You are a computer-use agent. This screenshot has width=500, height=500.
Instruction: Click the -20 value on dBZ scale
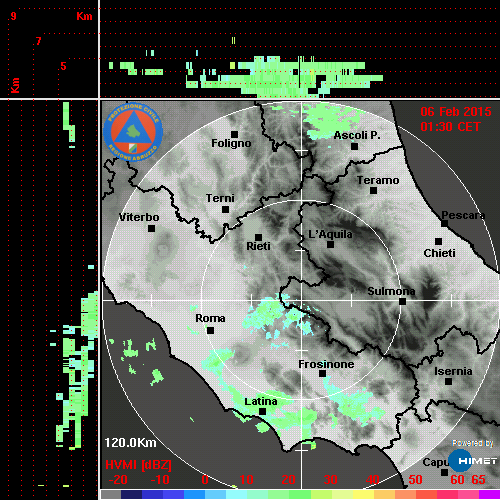(118, 480)
